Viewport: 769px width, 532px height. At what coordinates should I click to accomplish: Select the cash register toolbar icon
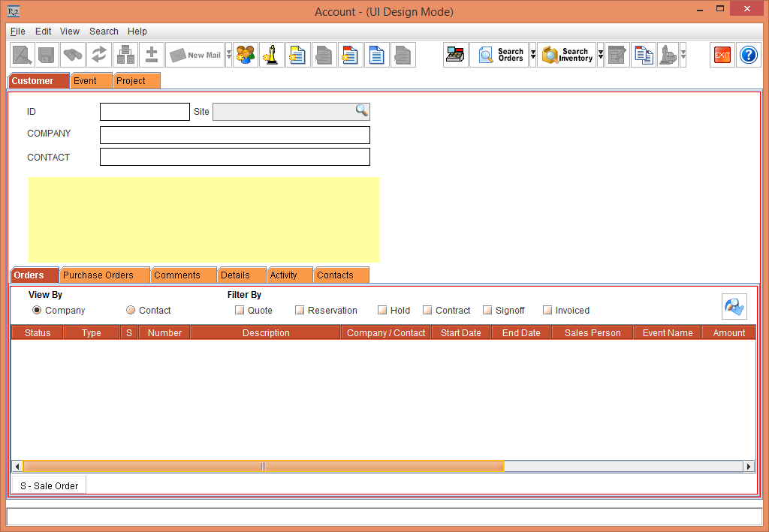pos(455,55)
